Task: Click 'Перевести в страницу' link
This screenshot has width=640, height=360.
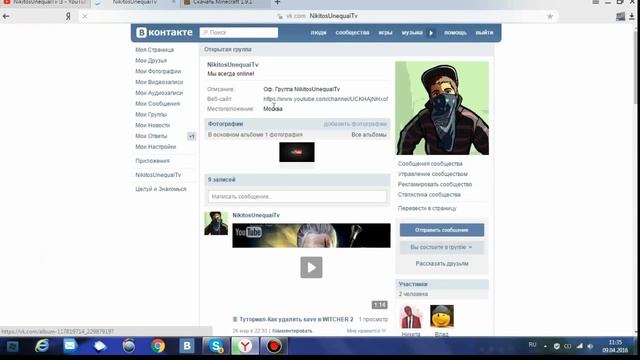Action: (x=427, y=208)
